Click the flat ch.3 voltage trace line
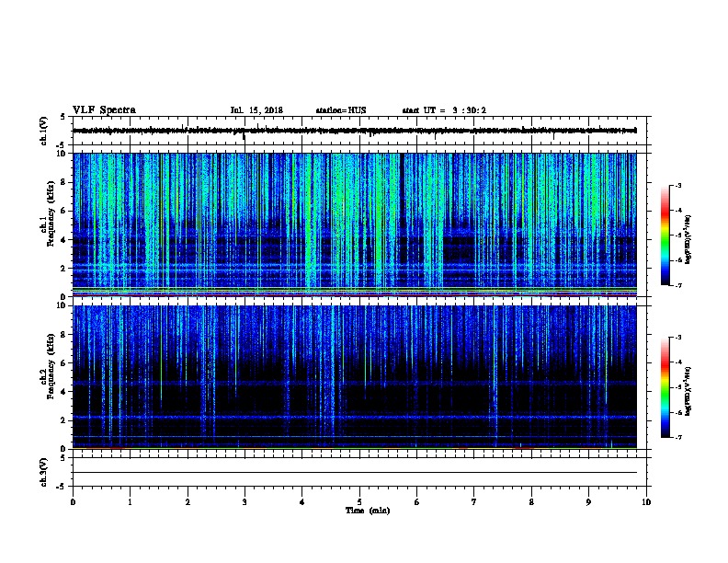This screenshot has width=728, height=563. pos(355,473)
